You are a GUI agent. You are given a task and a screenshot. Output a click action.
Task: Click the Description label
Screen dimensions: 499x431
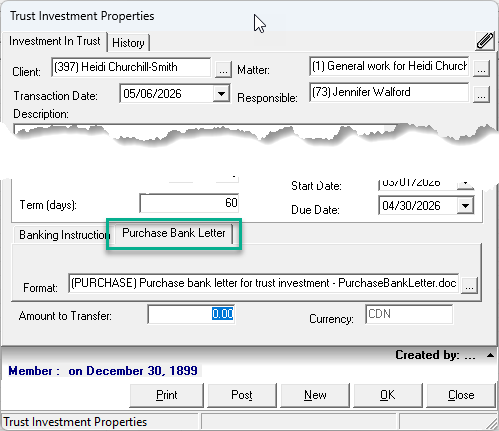(41, 114)
